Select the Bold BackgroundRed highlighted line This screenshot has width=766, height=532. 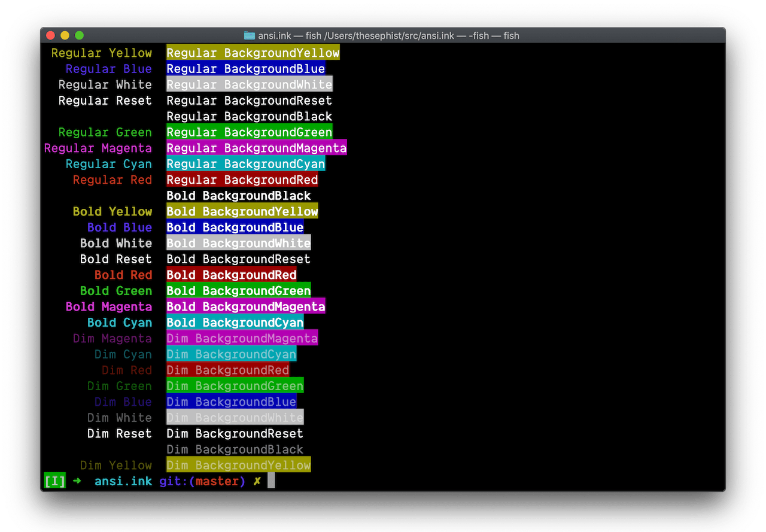[x=232, y=275]
